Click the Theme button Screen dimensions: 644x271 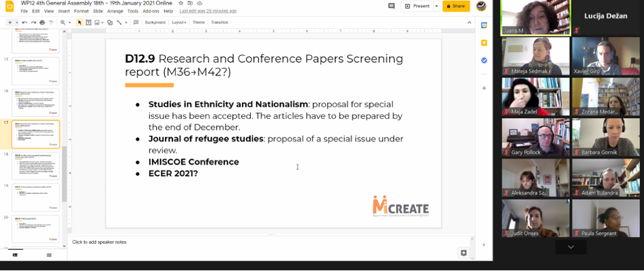[x=199, y=23]
